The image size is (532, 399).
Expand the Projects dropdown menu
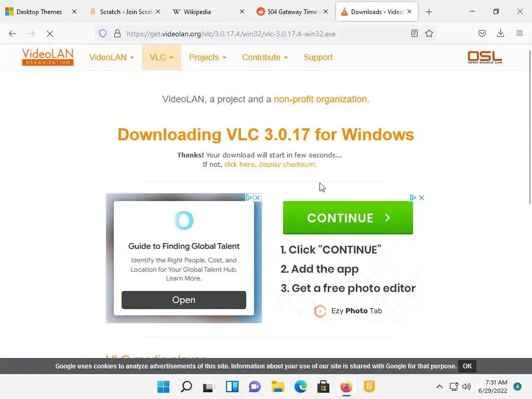pos(208,57)
